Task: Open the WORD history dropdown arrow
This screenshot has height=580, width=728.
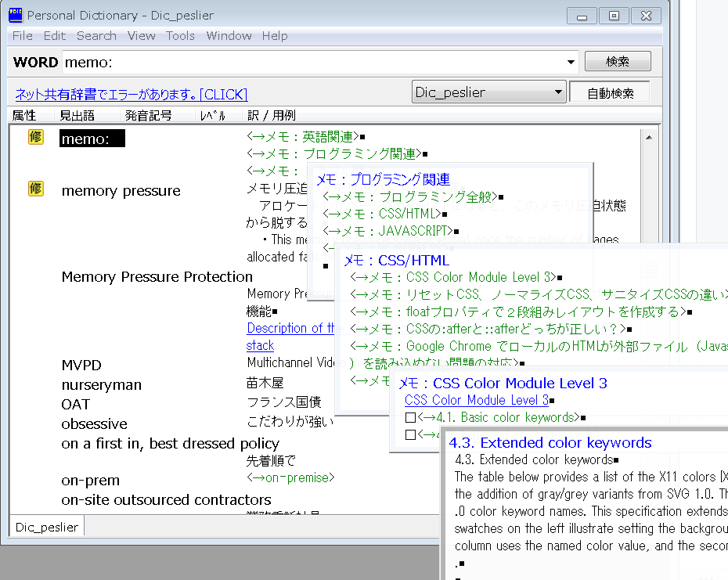Action: 571,60
